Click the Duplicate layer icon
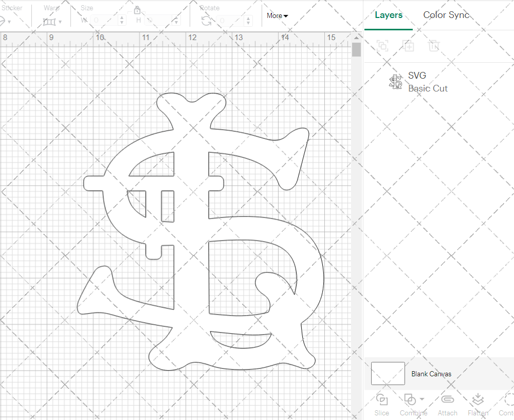The image size is (514, 420). point(408,46)
